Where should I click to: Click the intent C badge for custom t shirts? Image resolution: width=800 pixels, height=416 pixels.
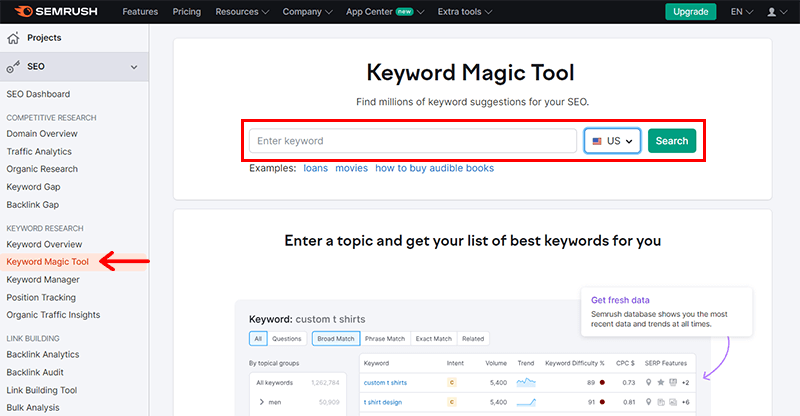click(x=452, y=382)
